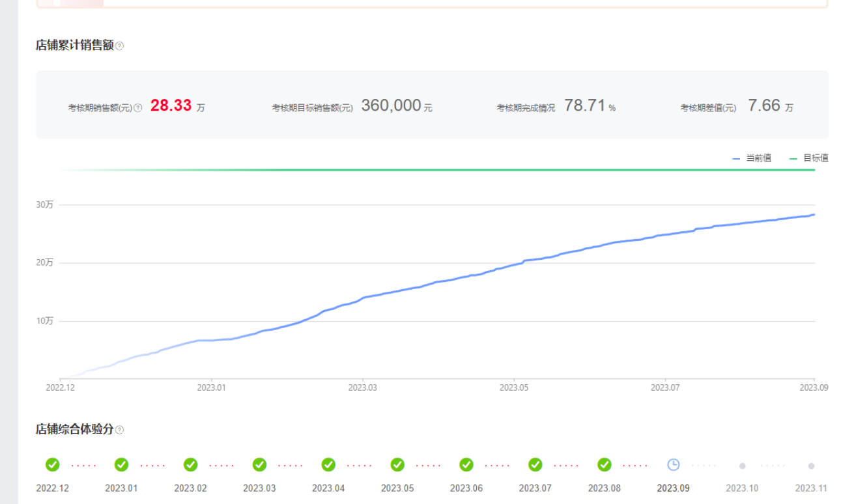Click the 360,000 target sales figure
Screen dimensions: 841x504
[x=391, y=106]
